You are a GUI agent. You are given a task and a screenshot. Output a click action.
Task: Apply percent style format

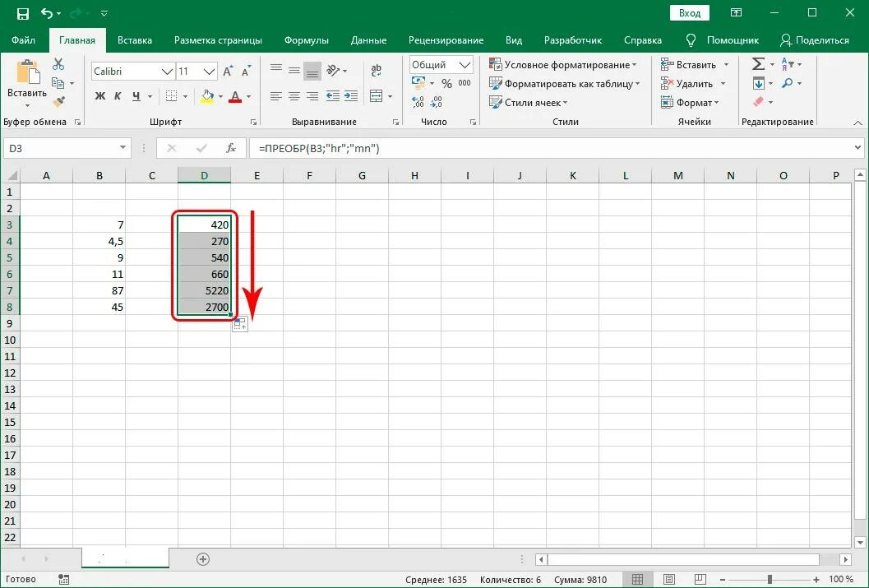pos(447,83)
